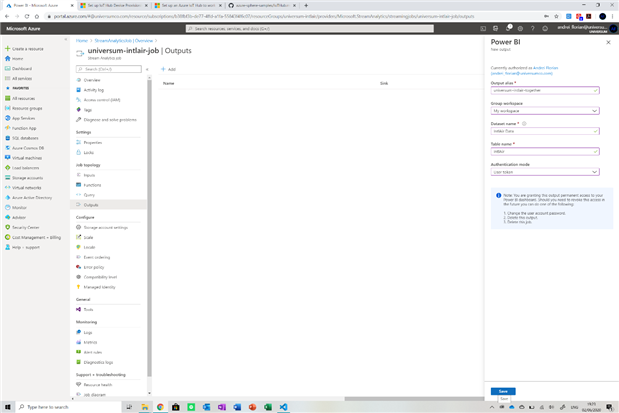Viewport: 619px width, 413px height.
Task: Open Azure Active Directory in sidebar
Action: (32, 197)
